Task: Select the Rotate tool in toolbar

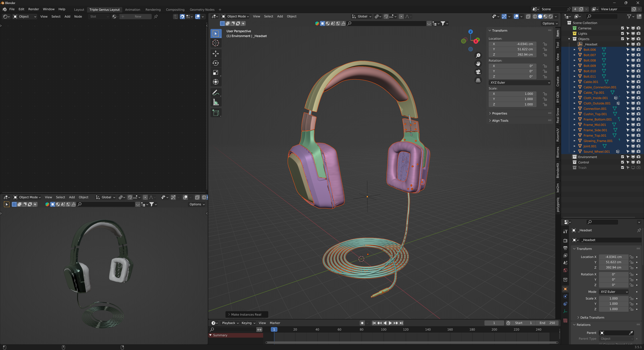Action: coord(216,63)
